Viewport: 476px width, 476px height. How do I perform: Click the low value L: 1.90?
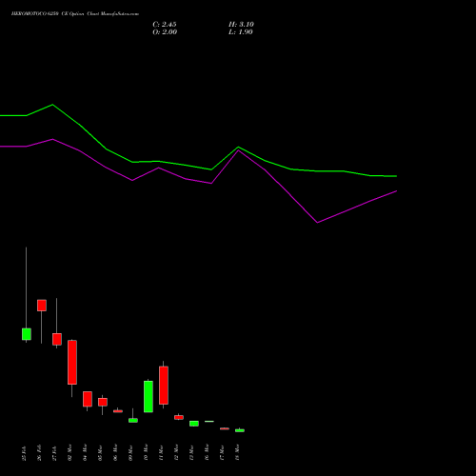241,32
